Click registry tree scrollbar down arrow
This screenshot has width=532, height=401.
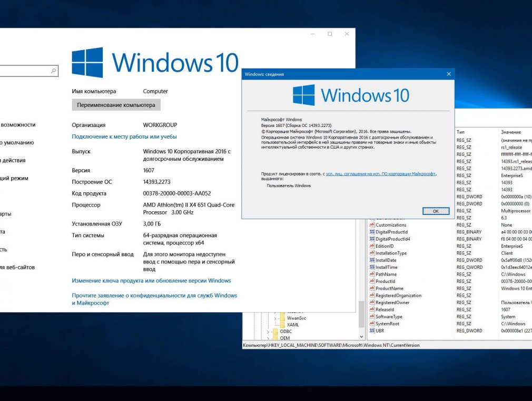pyautogui.click(x=361, y=337)
